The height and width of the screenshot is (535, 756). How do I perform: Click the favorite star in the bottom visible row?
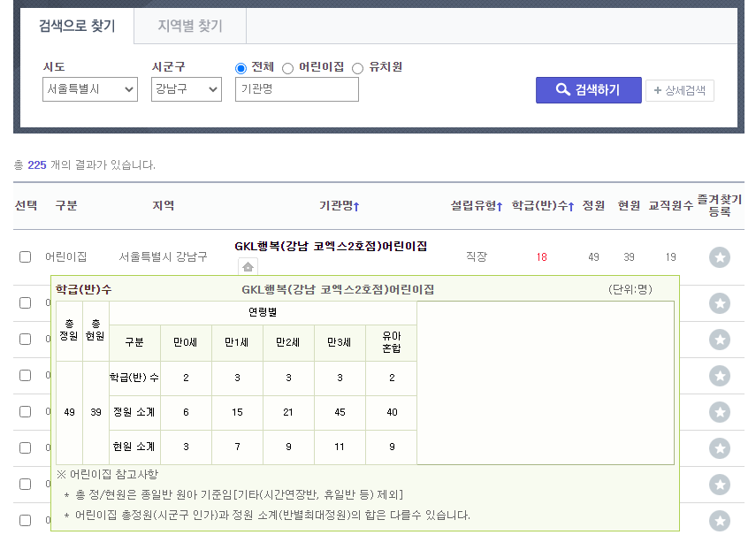[x=720, y=521]
